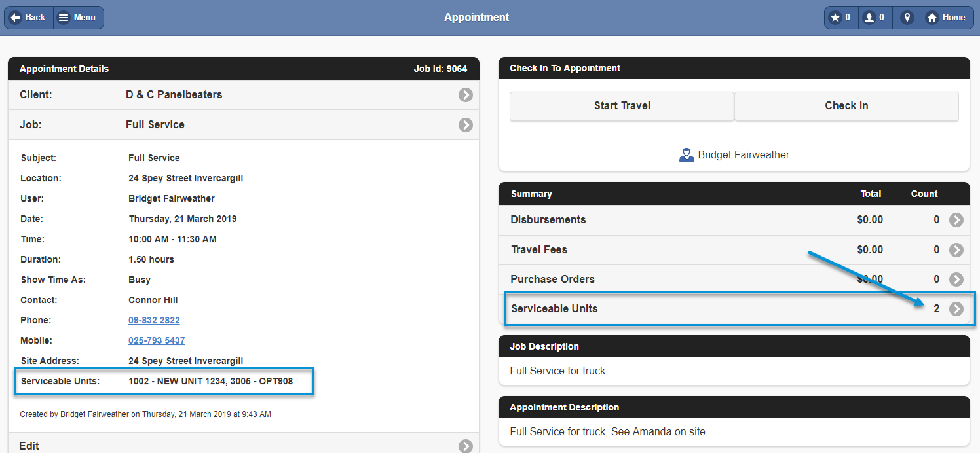The image size is (980, 453).
Task: Click the date Thursday, 21 March 2019
Action: point(183,219)
